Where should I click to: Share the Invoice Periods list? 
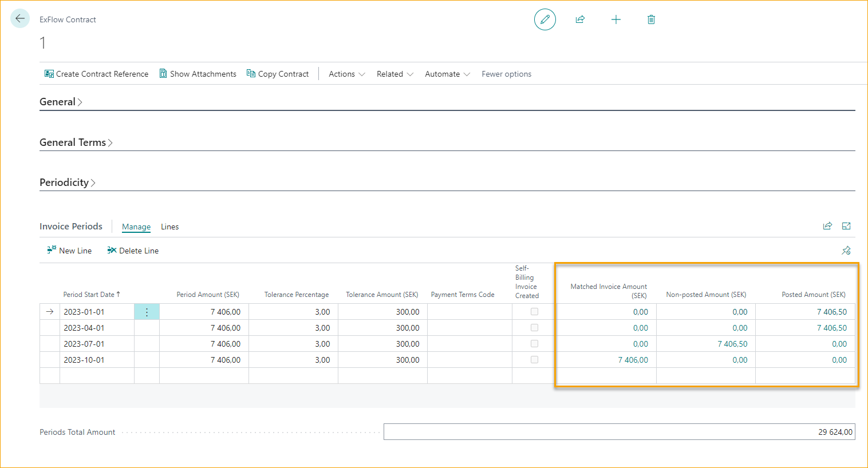[827, 226]
